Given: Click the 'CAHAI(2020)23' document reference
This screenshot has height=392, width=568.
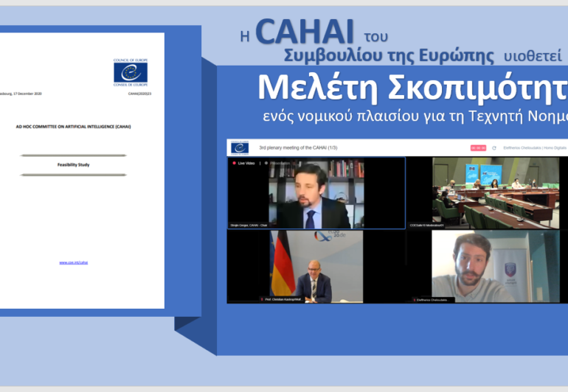Looking at the screenshot, I should pyautogui.click(x=140, y=94).
